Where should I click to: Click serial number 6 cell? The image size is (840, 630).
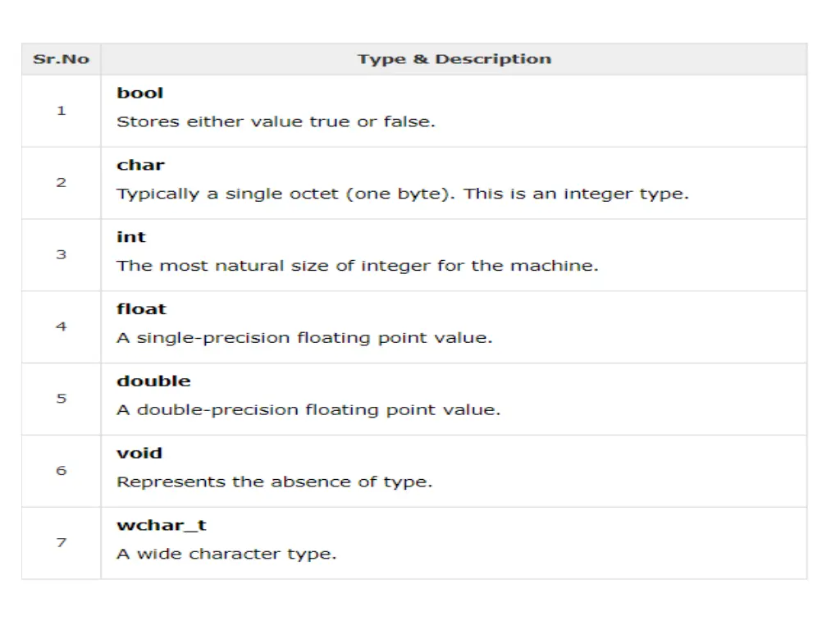[61, 471]
